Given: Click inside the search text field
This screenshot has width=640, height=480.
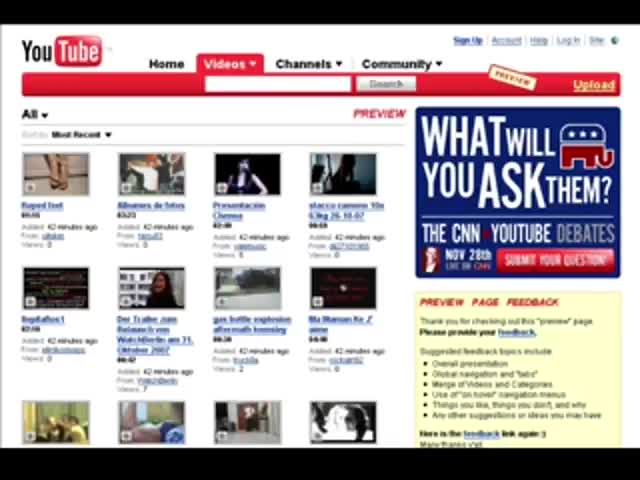Looking at the screenshot, I should (x=278, y=85).
